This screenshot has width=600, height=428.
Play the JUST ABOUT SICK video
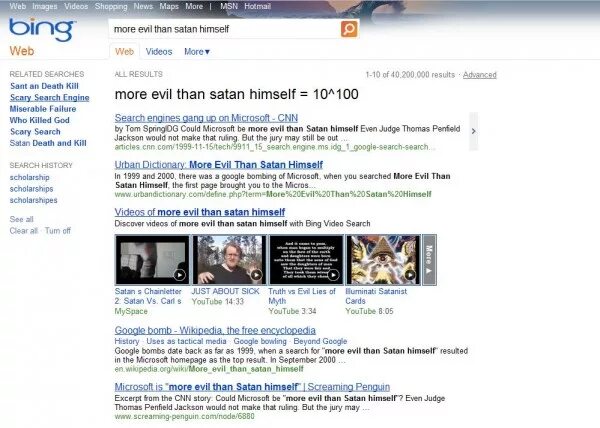229,260
